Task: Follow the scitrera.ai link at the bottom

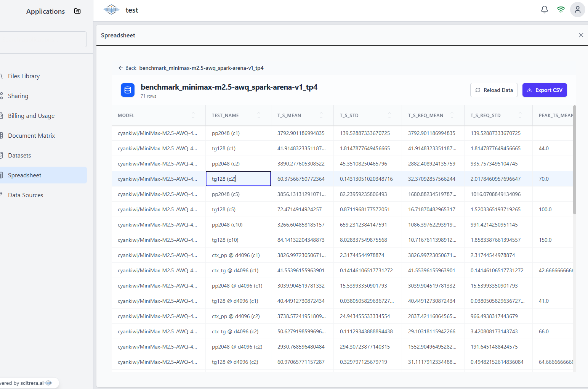Action: [32, 383]
